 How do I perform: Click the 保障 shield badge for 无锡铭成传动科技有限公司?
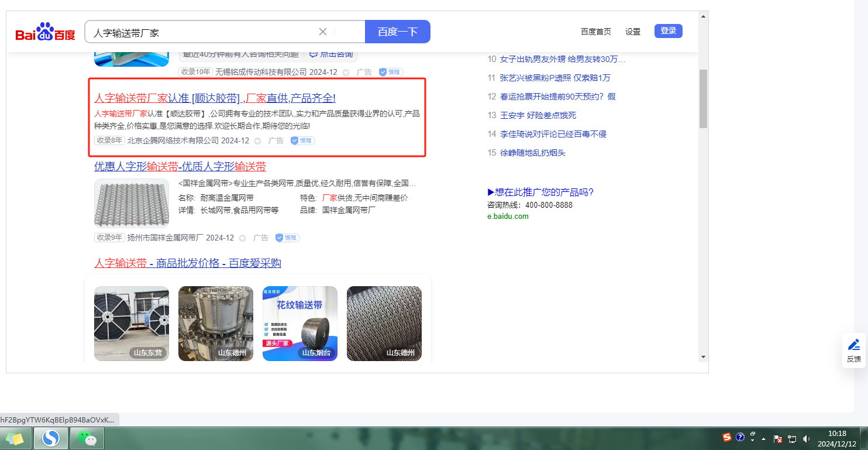point(391,72)
